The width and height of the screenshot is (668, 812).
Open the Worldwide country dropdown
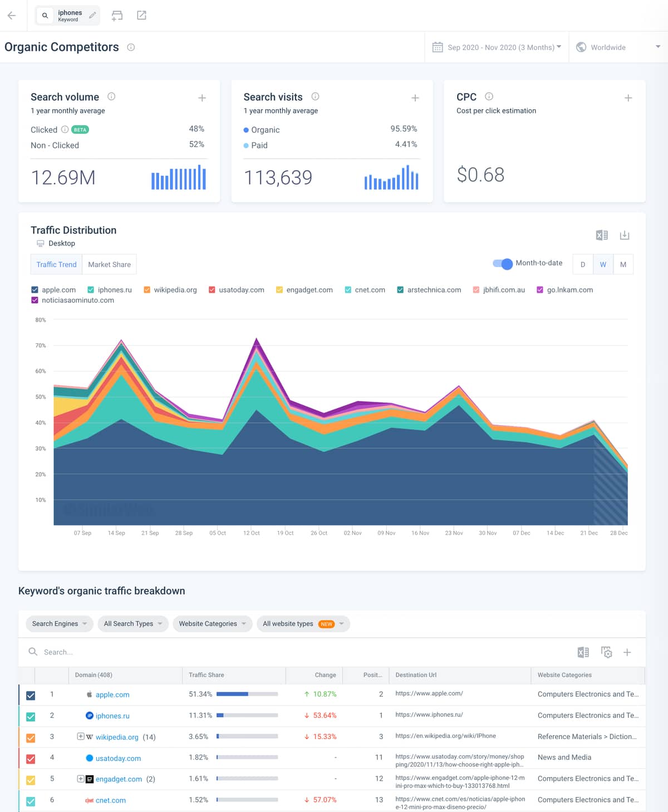pos(618,47)
